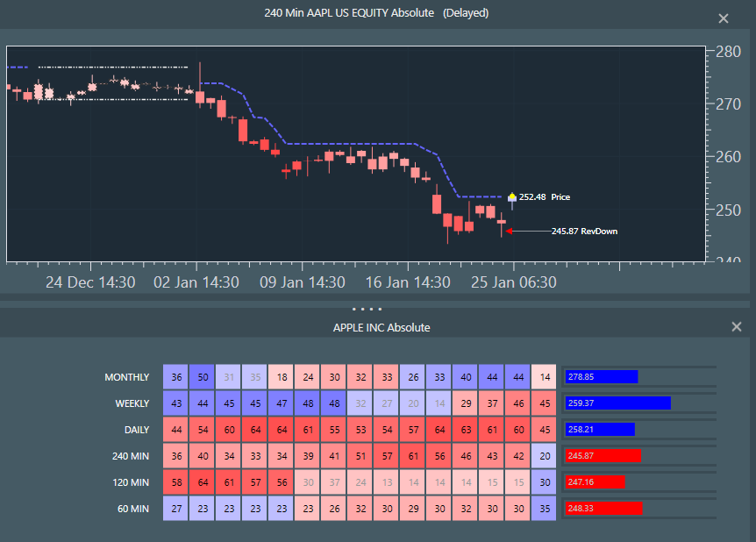Screen dimensions: 756x542
Task: Select the 60 MIN cell showing 35
Action: point(545,509)
